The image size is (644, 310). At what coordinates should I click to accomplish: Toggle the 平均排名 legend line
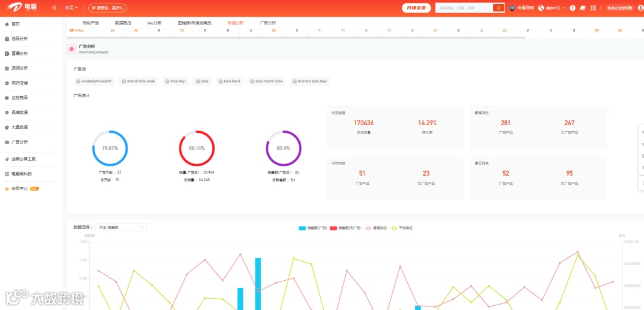point(401,228)
